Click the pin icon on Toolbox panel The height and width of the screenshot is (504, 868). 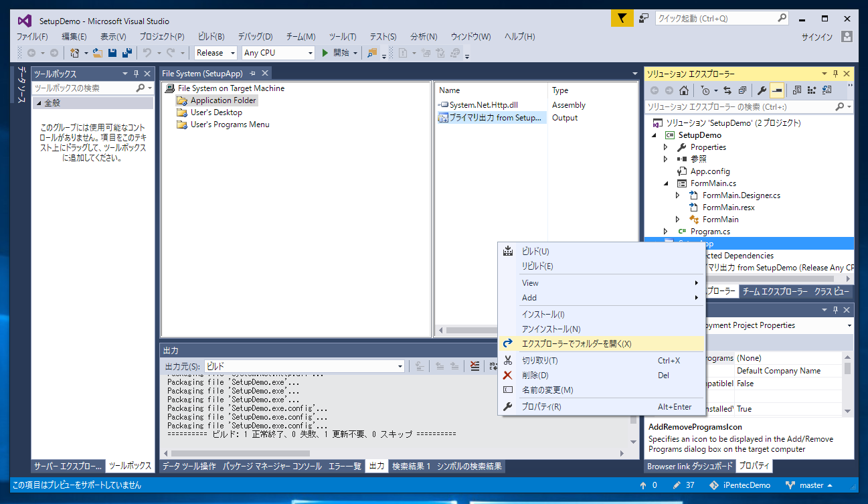click(137, 74)
